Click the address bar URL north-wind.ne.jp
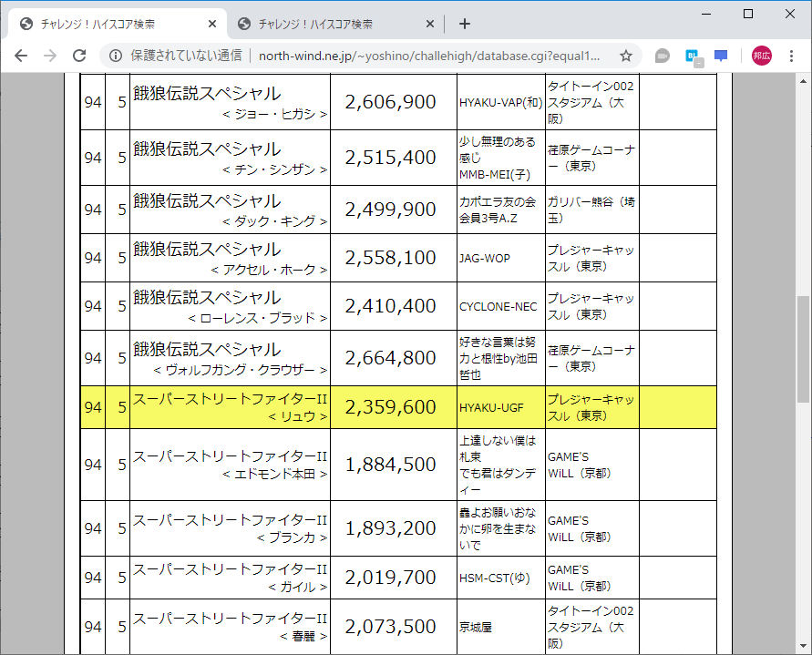Screen dimensions: 812x655 point(429,56)
